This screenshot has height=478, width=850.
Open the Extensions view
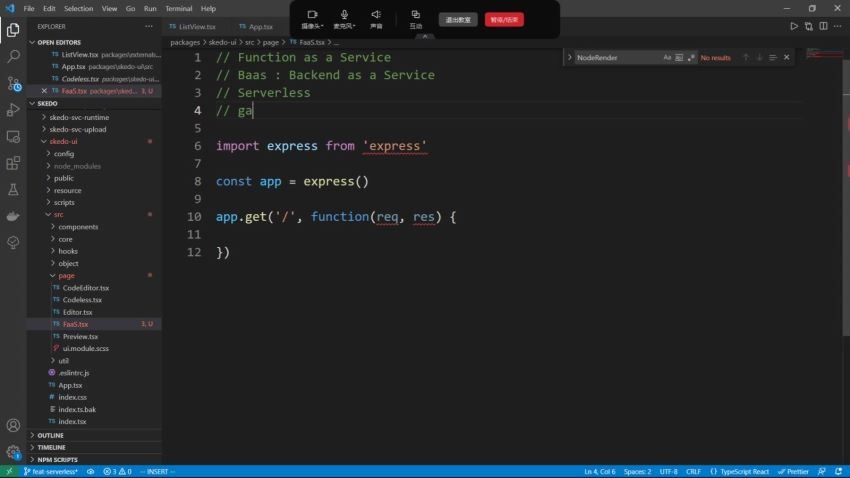point(13,163)
